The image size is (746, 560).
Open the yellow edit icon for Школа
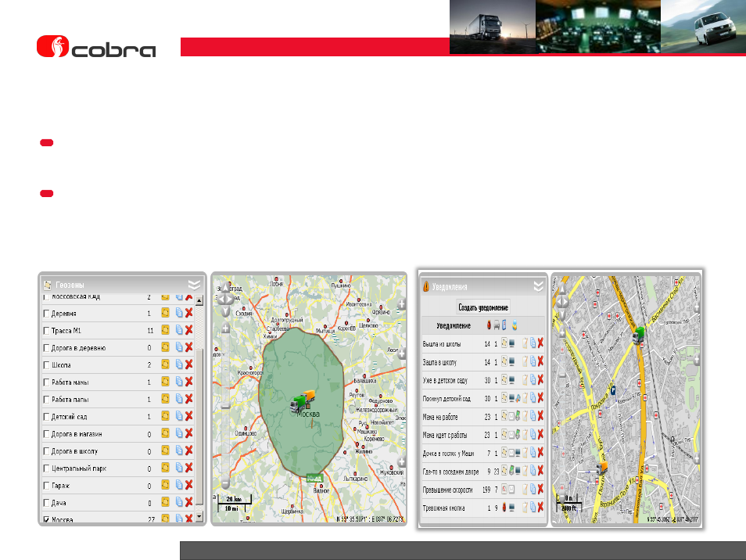tap(165, 364)
